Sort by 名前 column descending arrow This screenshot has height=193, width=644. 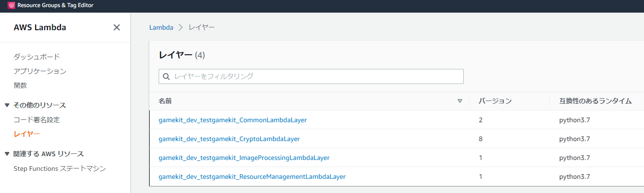pos(460,101)
